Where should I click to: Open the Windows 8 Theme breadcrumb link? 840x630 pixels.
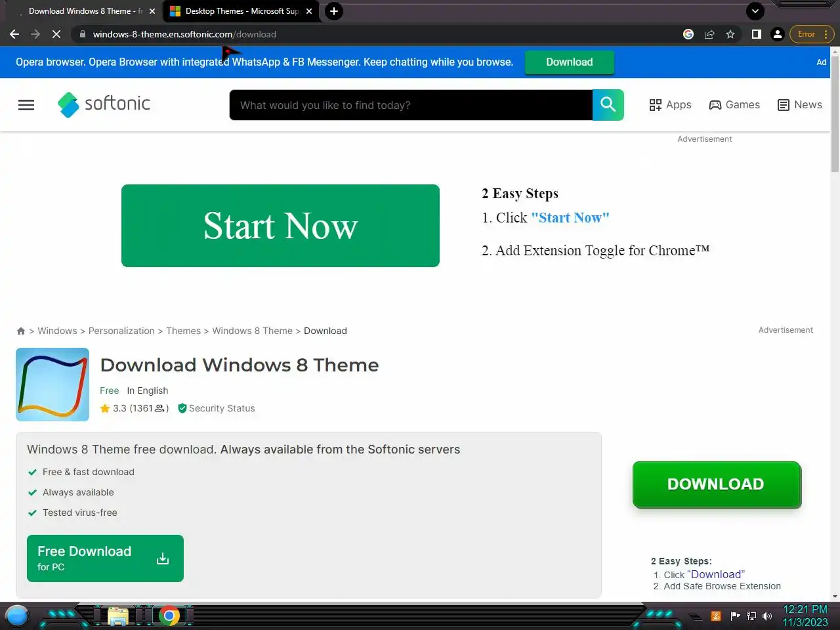[252, 331]
